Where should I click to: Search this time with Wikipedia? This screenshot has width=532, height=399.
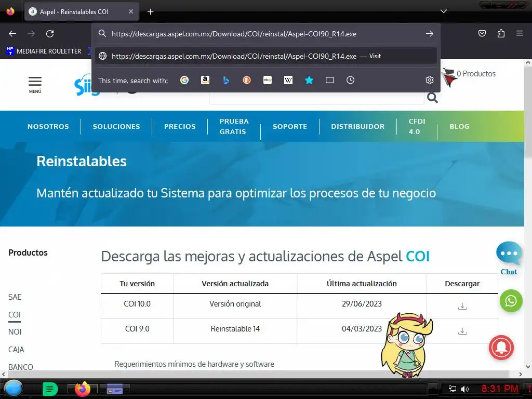[288, 80]
